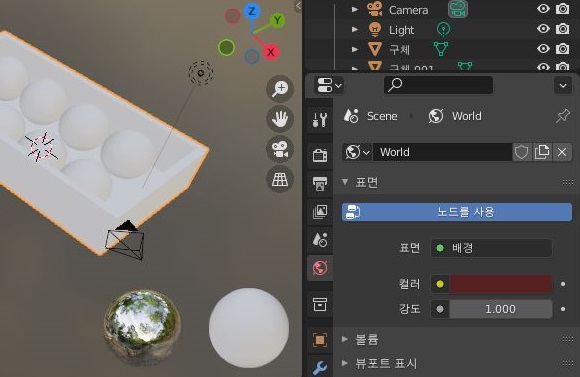Open the Modifiers wrench tab
The height and width of the screenshot is (377, 580).
pyautogui.click(x=320, y=368)
